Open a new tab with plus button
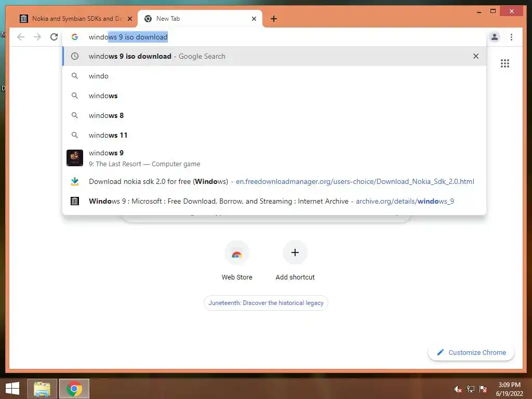532x399 pixels. point(274,19)
